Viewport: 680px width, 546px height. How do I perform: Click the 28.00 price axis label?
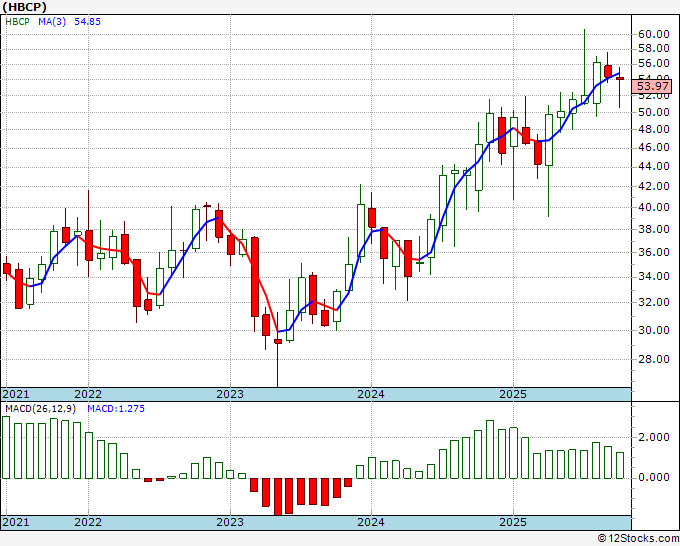tap(654, 359)
